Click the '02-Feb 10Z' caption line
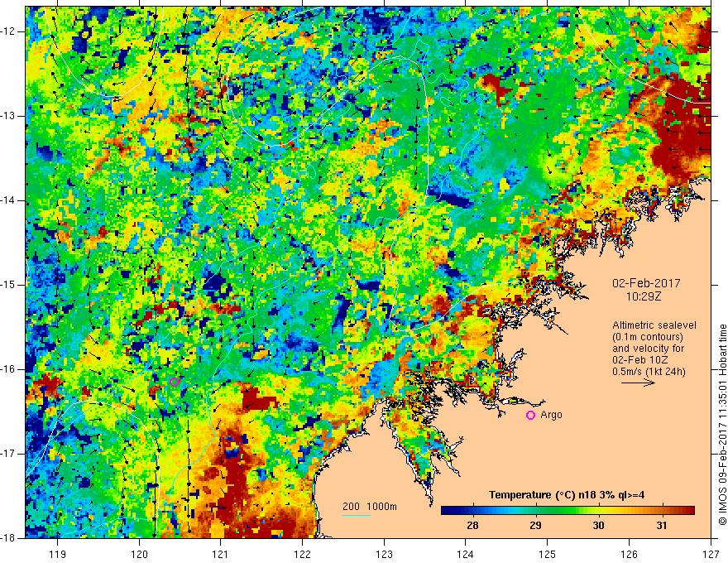This screenshot has height=563, width=728. pyautogui.click(x=640, y=360)
